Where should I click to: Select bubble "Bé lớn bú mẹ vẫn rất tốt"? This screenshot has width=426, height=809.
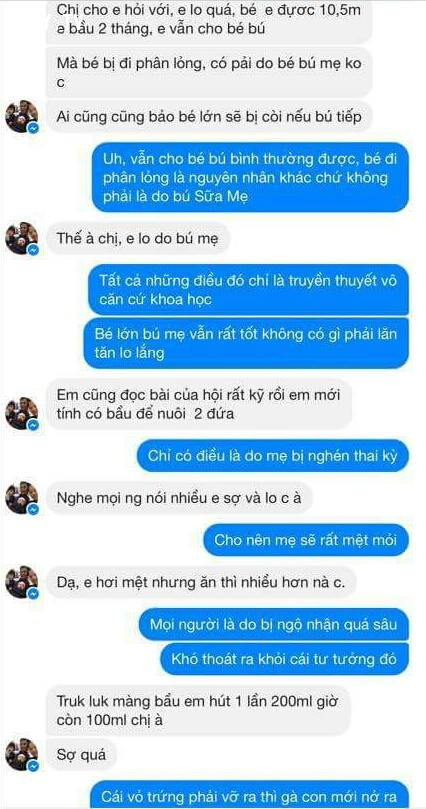point(247,343)
